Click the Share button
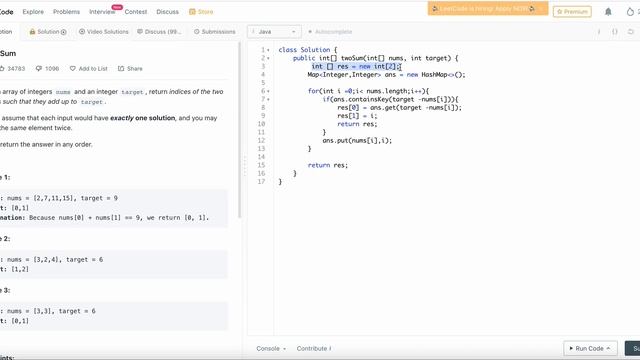This screenshot has width=640, height=360. coord(130,69)
